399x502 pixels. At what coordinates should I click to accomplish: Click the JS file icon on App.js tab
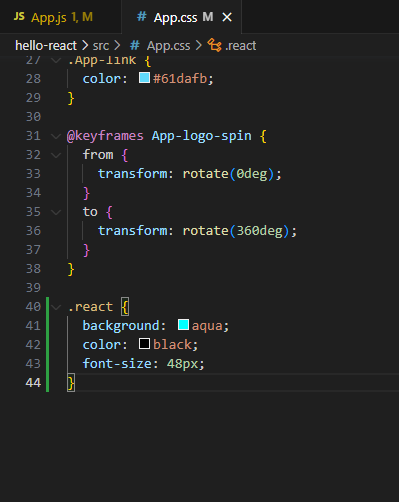click(x=19, y=16)
